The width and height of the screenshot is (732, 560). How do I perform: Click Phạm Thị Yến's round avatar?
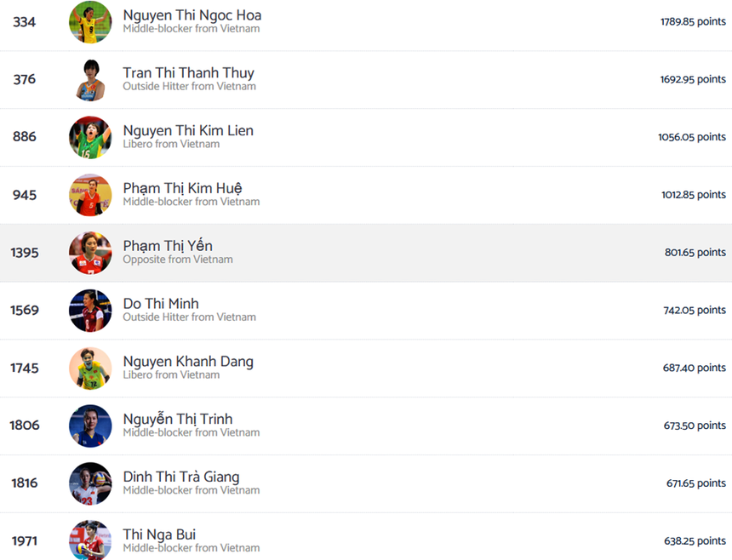click(90, 253)
